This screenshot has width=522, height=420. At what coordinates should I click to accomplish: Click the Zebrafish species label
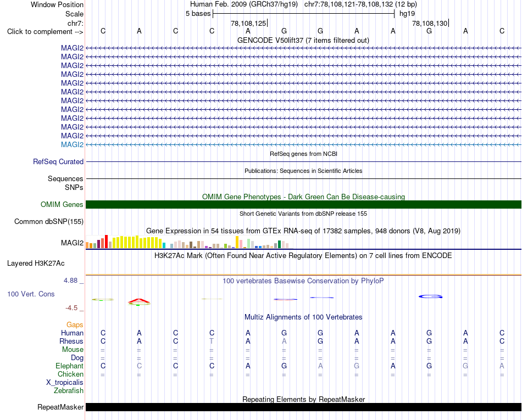coord(69,391)
